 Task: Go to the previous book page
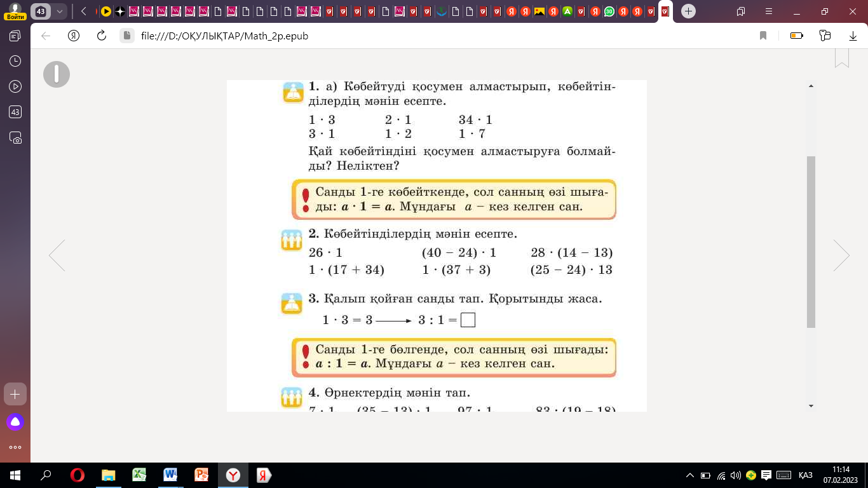click(x=57, y=255)
